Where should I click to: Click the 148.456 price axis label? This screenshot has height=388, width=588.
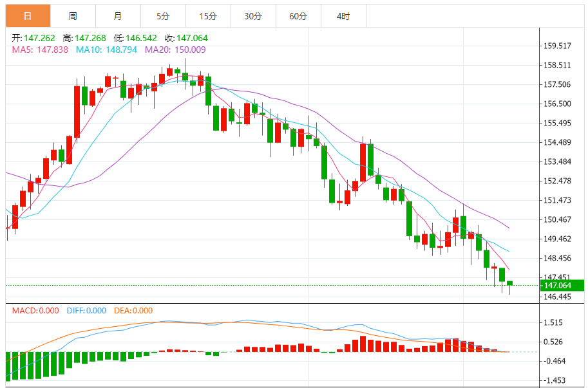(558, 258)
